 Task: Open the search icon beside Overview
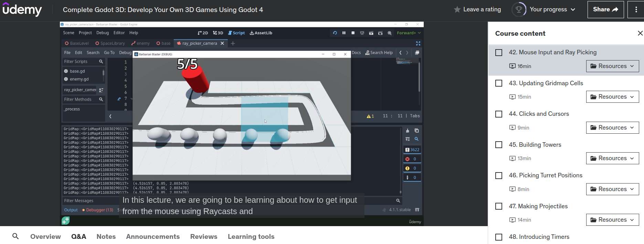[15, 236]
